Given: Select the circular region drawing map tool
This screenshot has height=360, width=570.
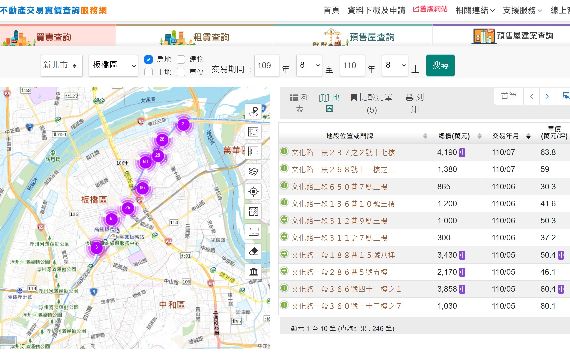Looking at the screenshot, I should pyautogui.click(x=253, y=171).
